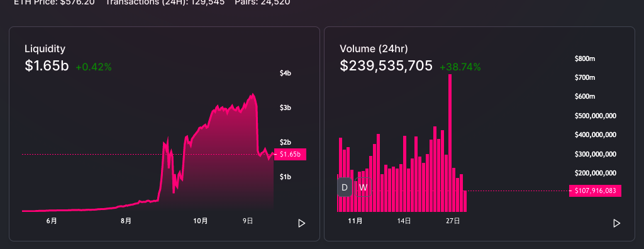The width and height of the screenshot is (644, 249).
Task: Click the $300,000,000 axis label
Action: coord(596,154)
